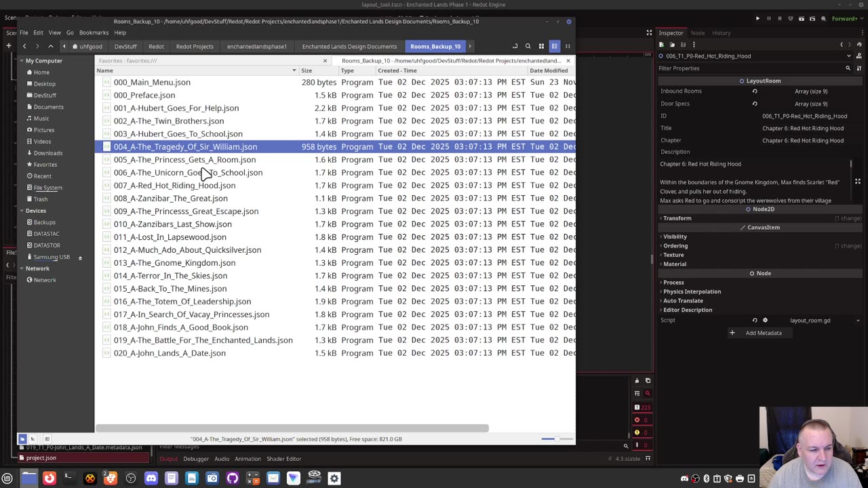Eject the Samsung USB drive
This screenshot has height=488, width=868.
80,258
